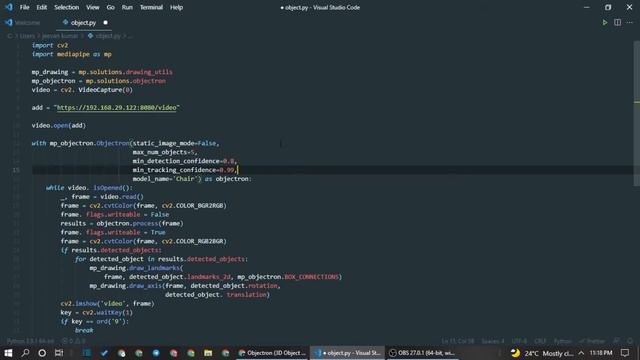This screenshot has width=640, height=360.
Task: Open the Terminal menu
Action: click(x=151, y=7)
